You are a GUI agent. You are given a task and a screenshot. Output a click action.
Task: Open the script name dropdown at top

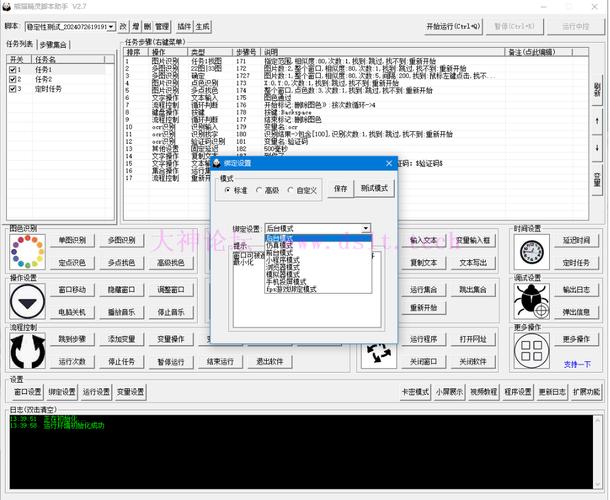[111, 26]
